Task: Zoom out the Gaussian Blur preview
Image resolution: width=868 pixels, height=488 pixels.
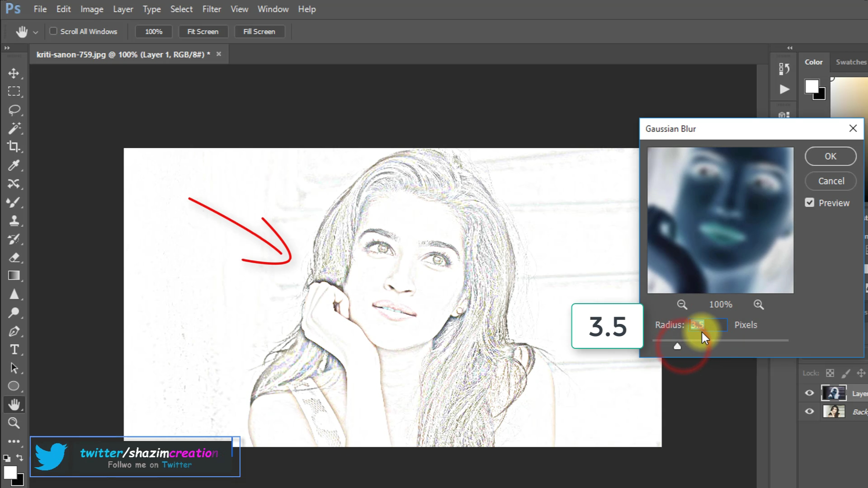Action: point(682,305)
